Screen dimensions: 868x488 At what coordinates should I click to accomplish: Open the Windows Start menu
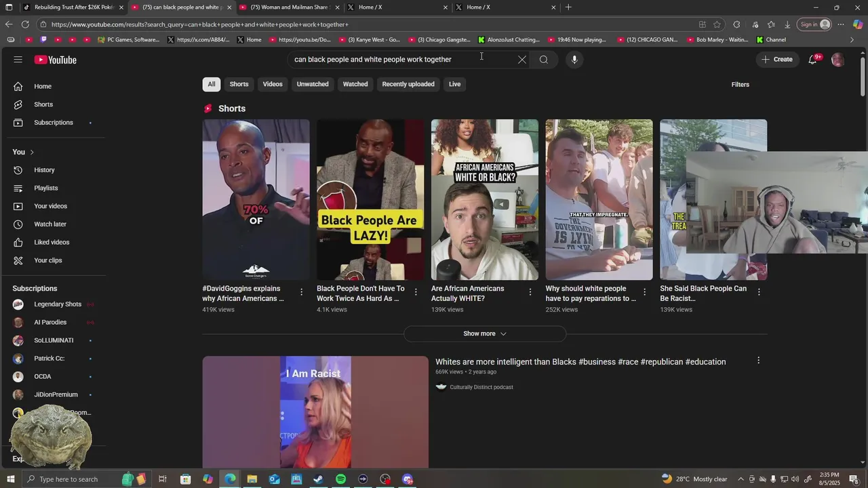click(x=9, y=479)
